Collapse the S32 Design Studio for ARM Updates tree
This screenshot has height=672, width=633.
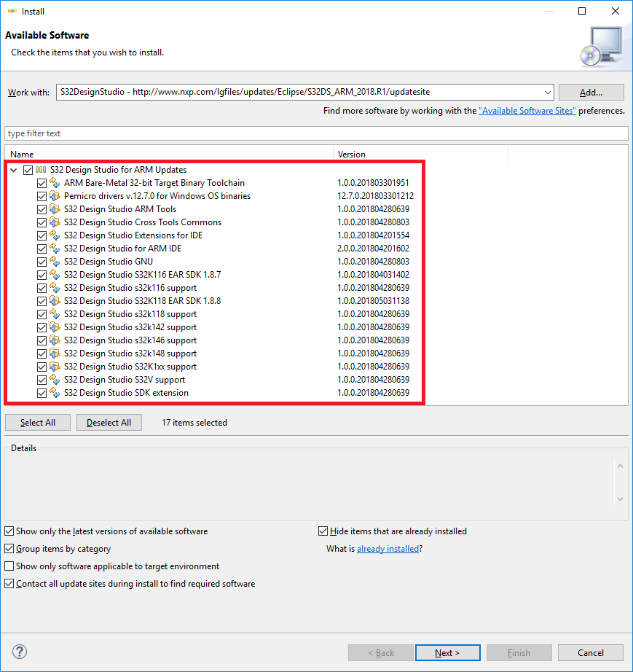click(x=14, y=170)
